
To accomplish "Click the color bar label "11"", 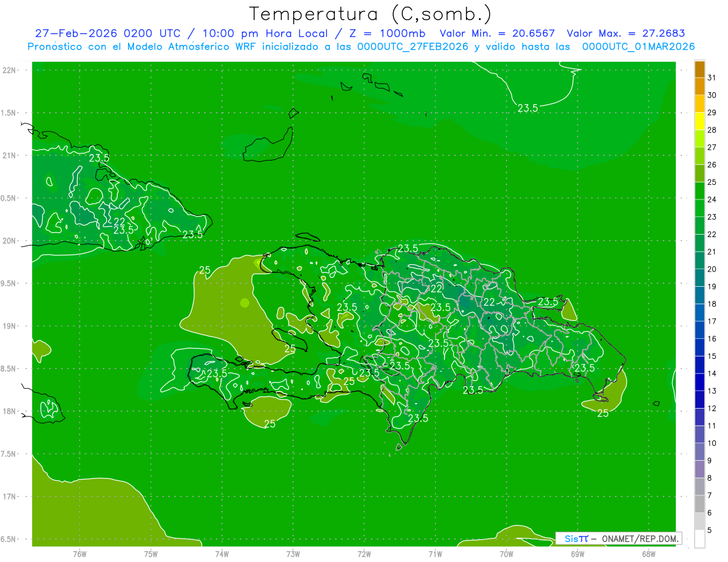I will tap(712, 426).
